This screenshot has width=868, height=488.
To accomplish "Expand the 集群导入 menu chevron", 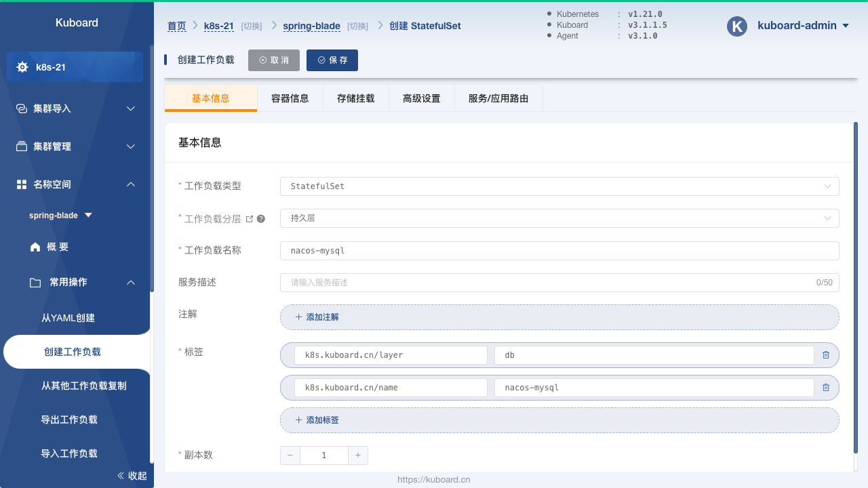I will [132, 108].
